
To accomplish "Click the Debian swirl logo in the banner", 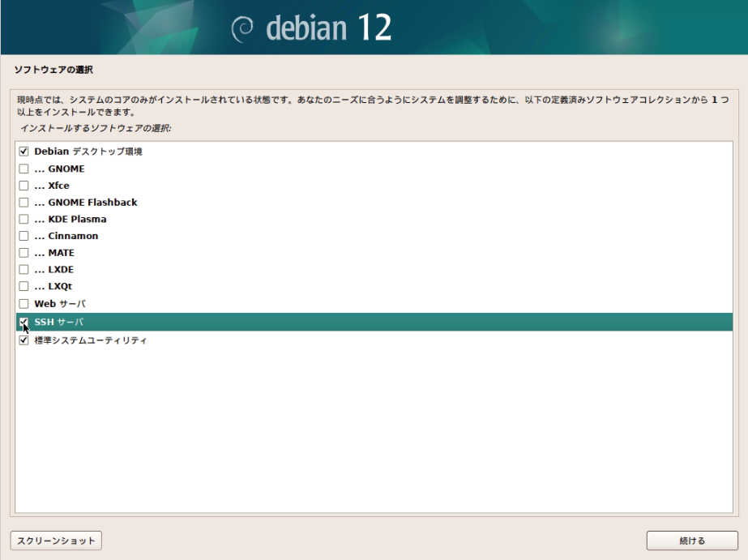I will pos(239,26).
